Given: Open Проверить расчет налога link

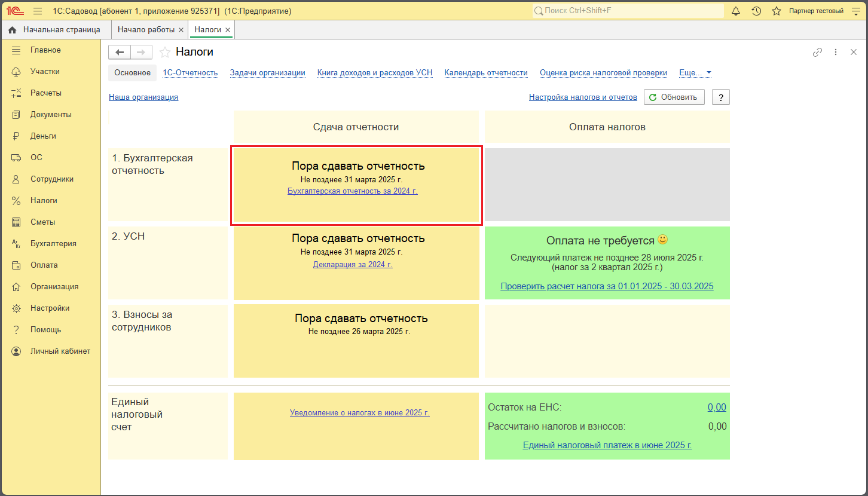Looking at the screenshot, I should [607, 286].
